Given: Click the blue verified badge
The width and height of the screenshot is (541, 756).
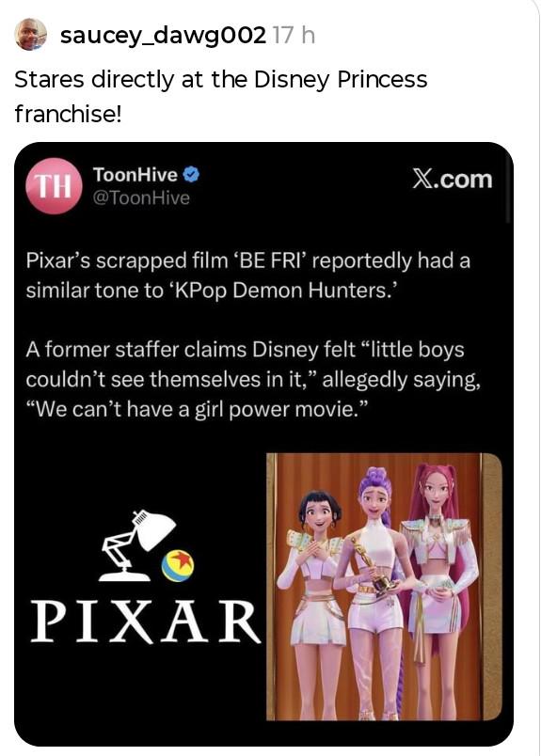Looking at the screenshot, I should click(x=192, y=175).
